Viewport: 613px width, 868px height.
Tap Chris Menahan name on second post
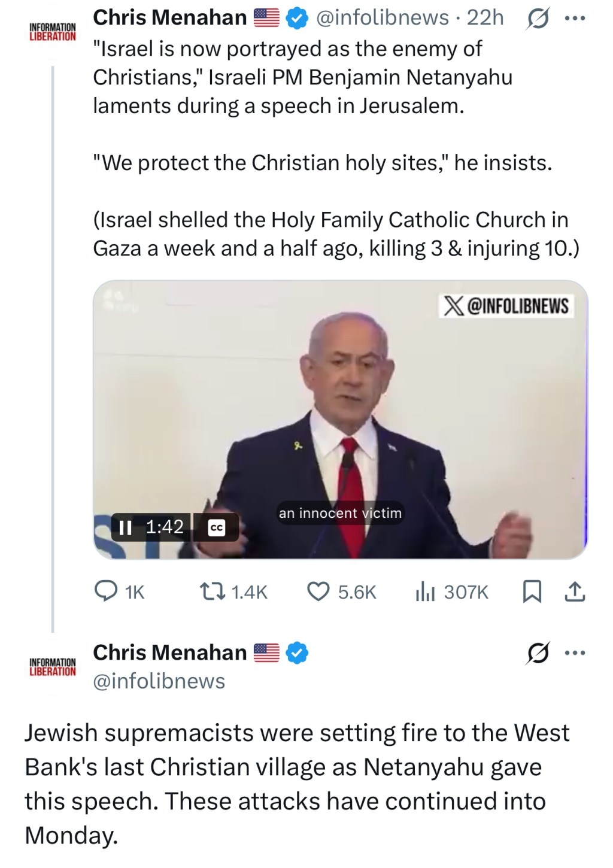tap(170, 652)
